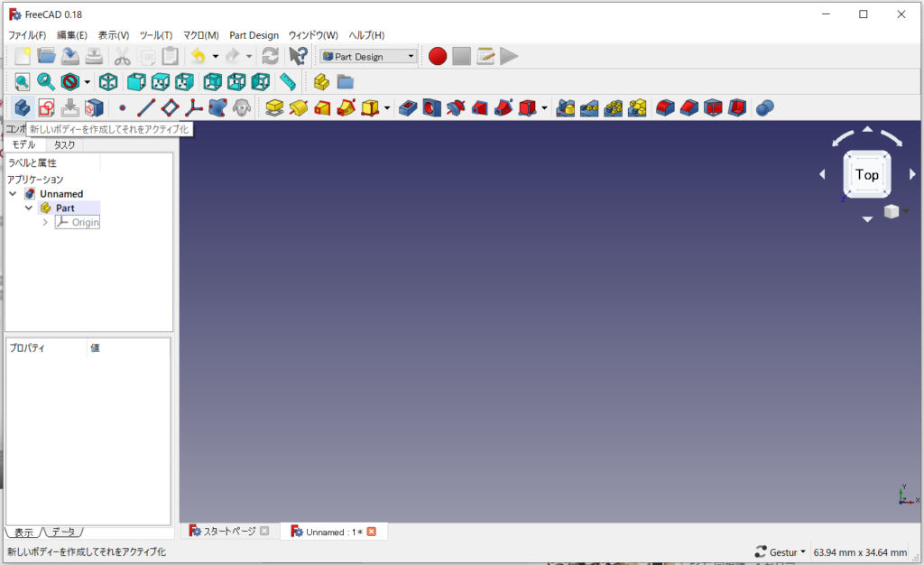Select the Pad tool icon

[274, 108]
